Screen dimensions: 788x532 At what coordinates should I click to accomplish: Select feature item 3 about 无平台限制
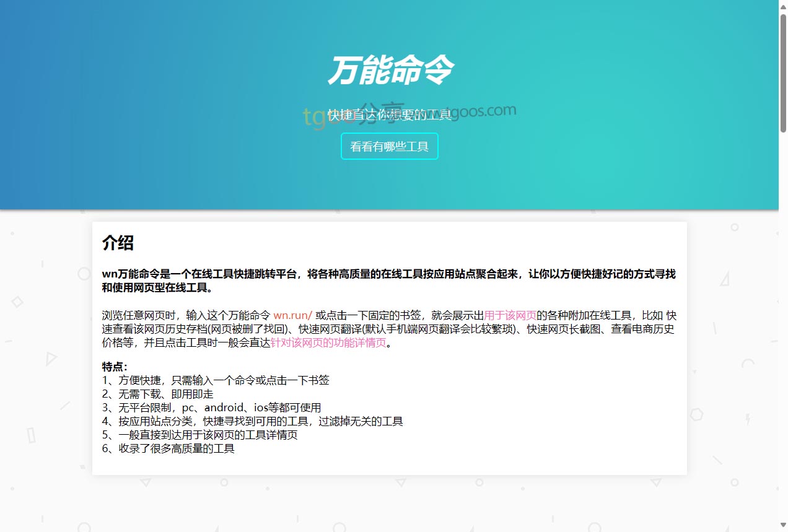[211, 408]
